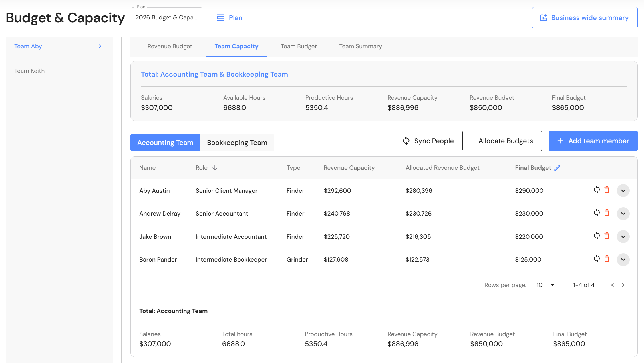Sync Jake Brown's row
644x363 pixels.
click(597, 236)
